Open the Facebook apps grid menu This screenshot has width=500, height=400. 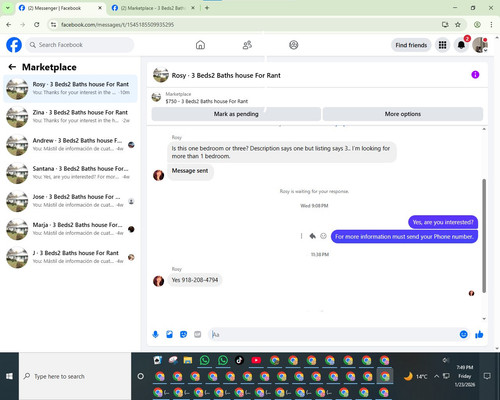coord(442,45)
